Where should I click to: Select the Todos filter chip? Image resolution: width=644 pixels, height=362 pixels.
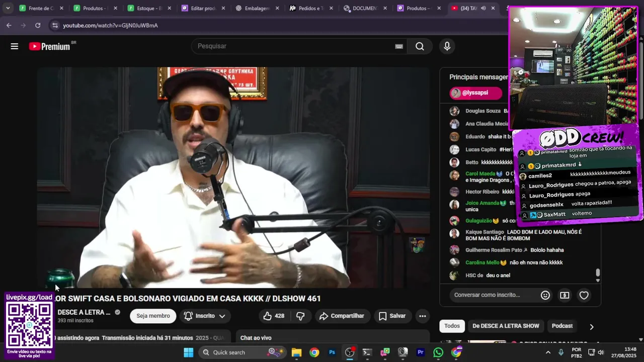452,326
